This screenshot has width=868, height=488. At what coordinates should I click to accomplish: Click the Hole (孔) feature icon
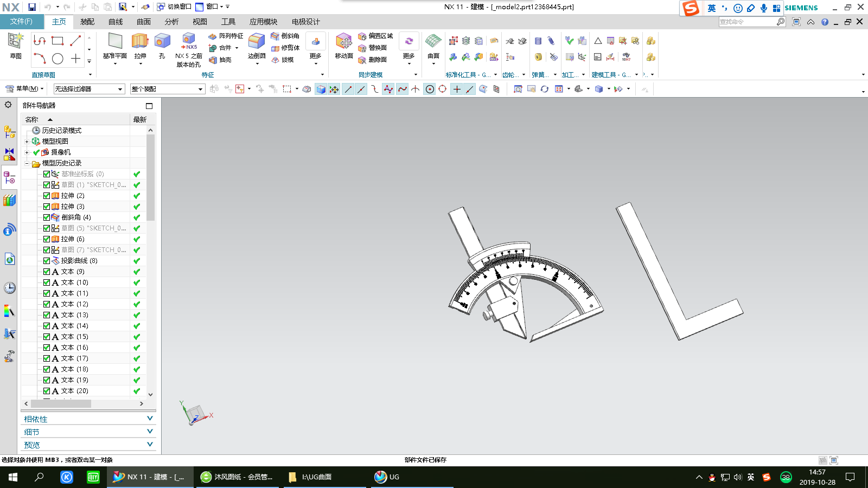point(162,42)
